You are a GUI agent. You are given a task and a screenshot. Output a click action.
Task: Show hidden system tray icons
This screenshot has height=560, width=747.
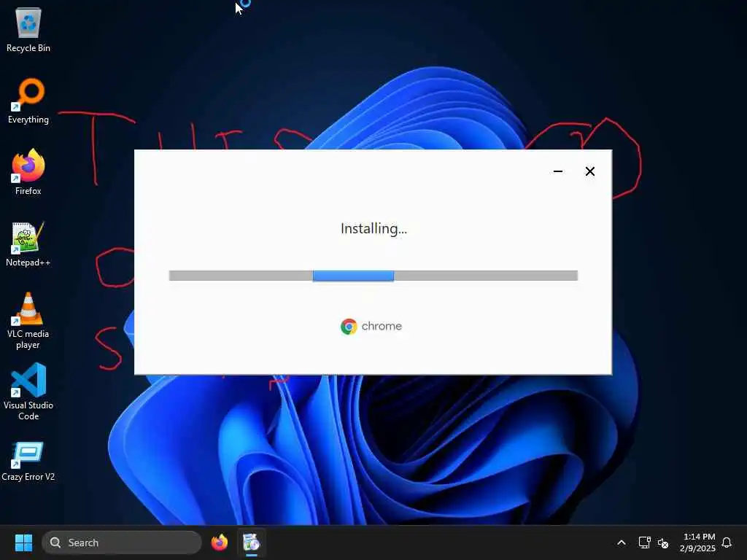tap(622, 542)
